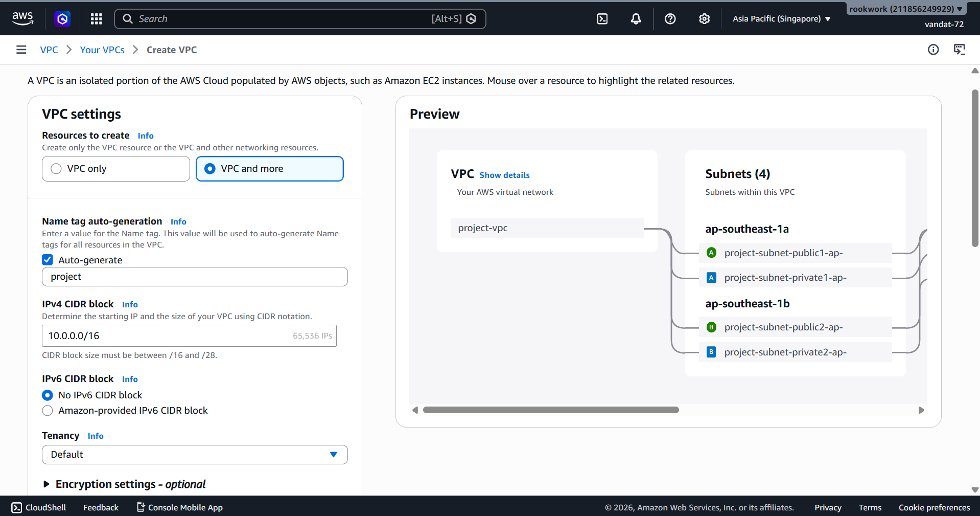Open the AWS home logo

pyautogui.click(x=22, y=18)
